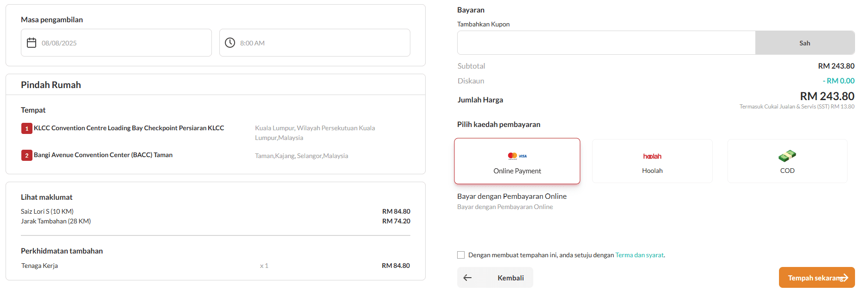Click the left arrow icon on Kembali
The image size is (868, 292).
(467, 278)
